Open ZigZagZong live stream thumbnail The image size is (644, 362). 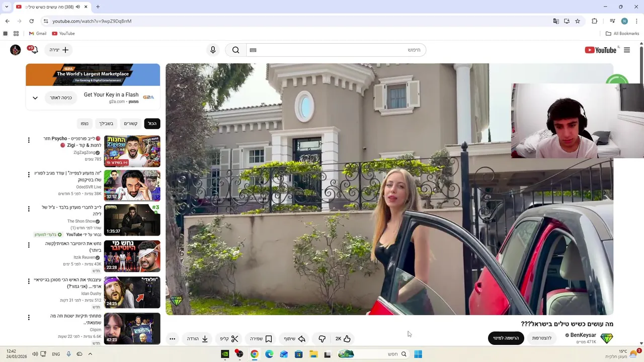[132, 151]
